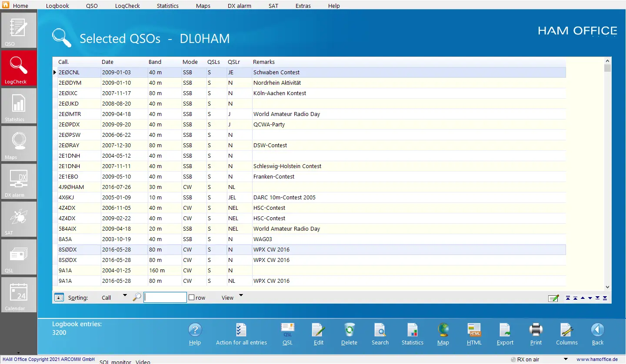Click remark 'Schwaben Contest'

click(276, 73)
